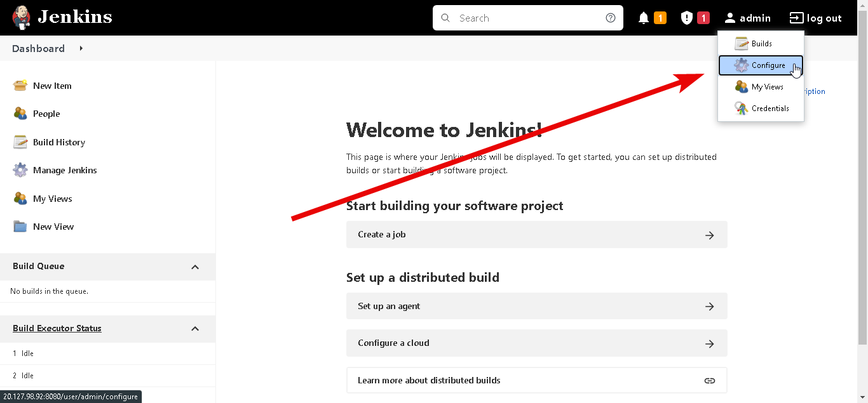Click the orange notification count badge

[660, 18]
